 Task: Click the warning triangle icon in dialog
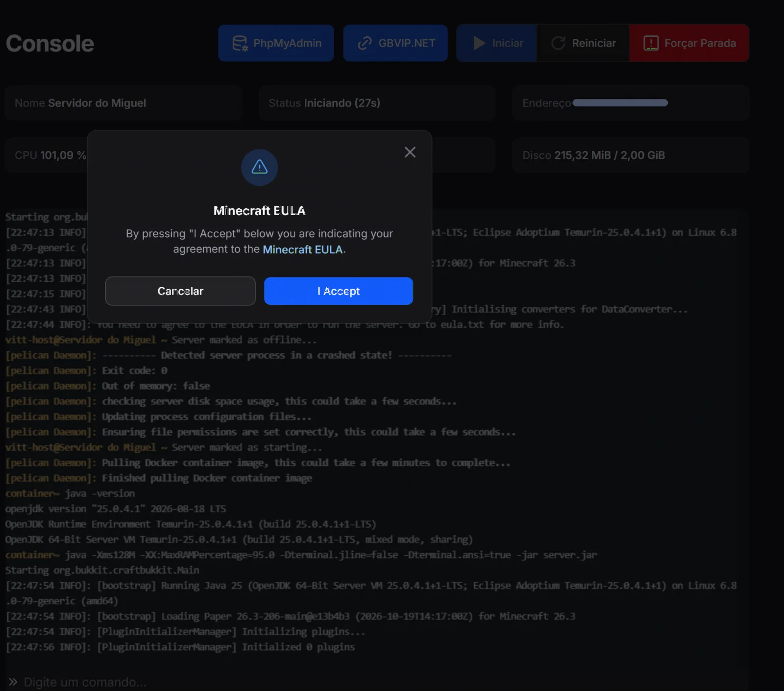[x=260, y=168]
